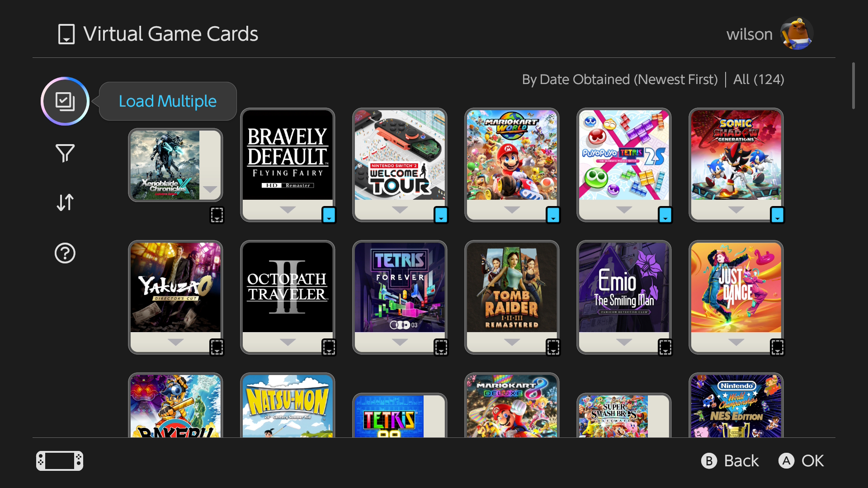Open the sort order arrows icon

click(65, 202)
